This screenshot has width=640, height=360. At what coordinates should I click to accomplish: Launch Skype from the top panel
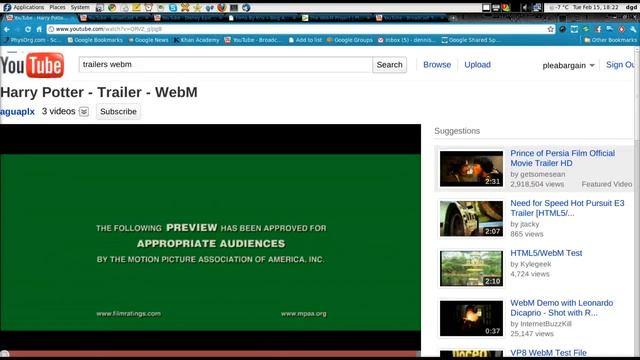(173, 7)
